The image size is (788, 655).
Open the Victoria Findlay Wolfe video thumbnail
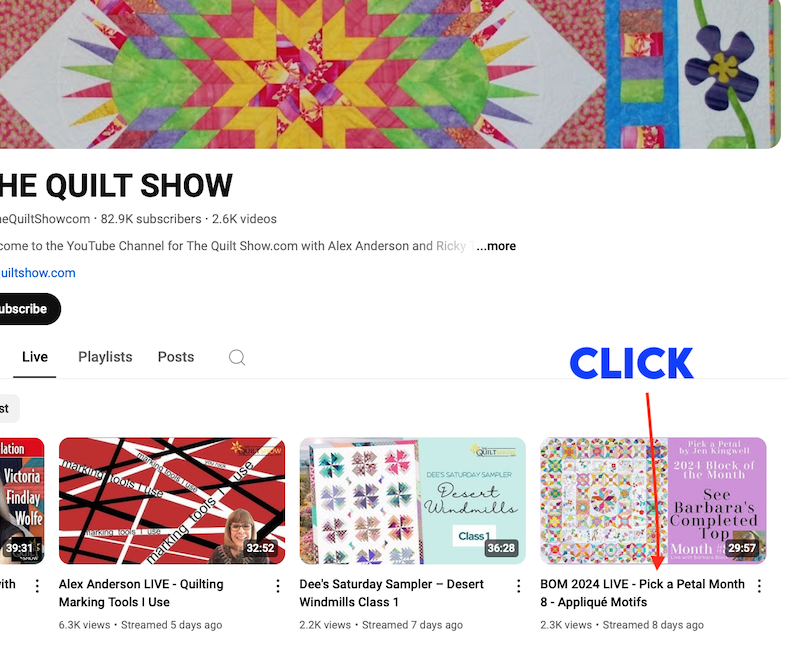coord(22,501)
